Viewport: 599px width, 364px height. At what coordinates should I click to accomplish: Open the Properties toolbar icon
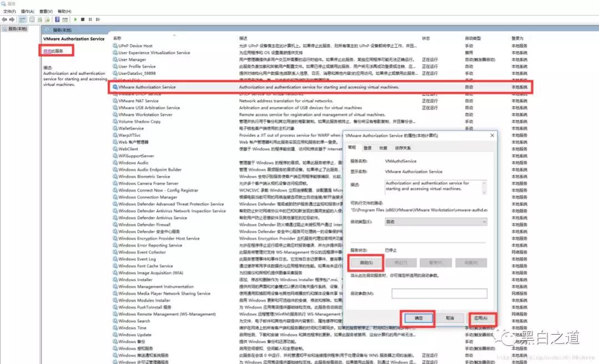click(x=32, y=19)
